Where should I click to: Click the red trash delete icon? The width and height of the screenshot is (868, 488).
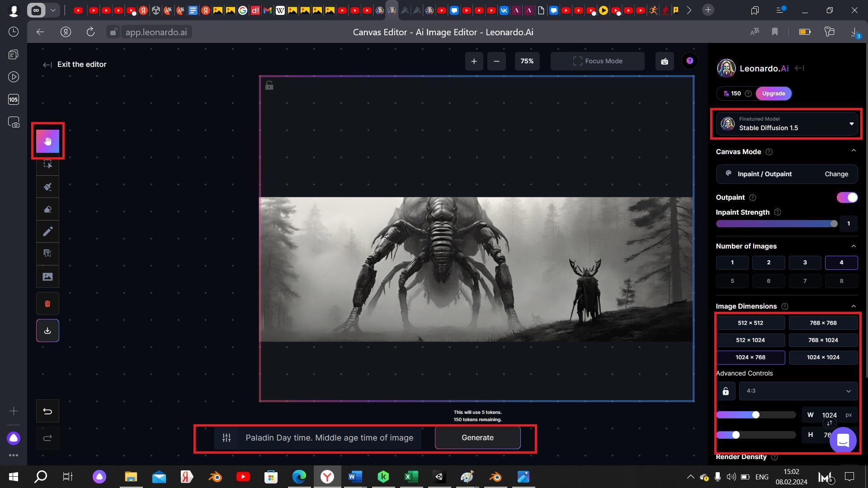[x=47, y=304]
